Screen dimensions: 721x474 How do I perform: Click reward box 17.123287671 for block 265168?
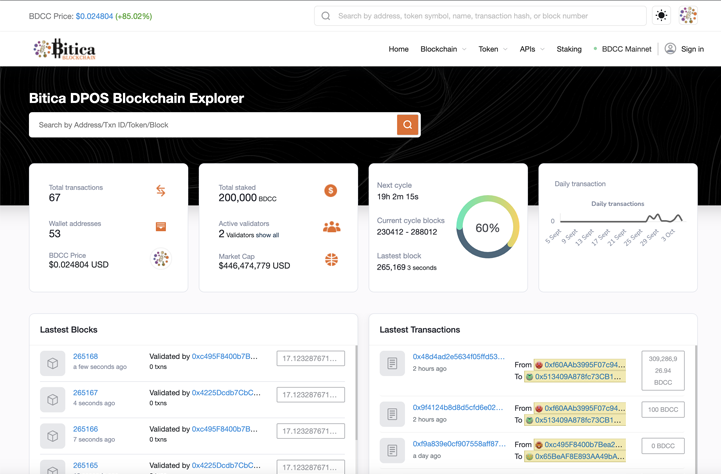pos(310,358)
